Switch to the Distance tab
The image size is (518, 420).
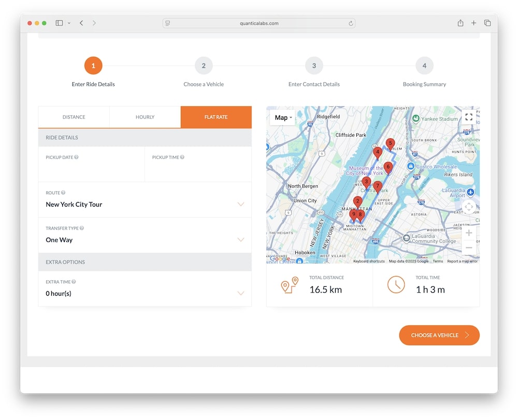pyautogui.click(x=74, y=117)
